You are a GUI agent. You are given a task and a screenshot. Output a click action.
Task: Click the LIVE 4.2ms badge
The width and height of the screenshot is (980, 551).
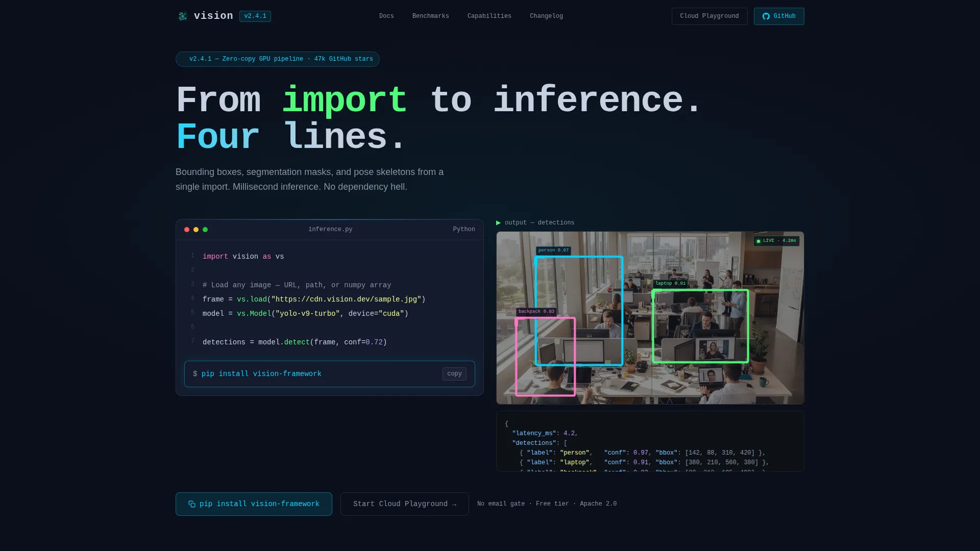(x=776, y=241)
